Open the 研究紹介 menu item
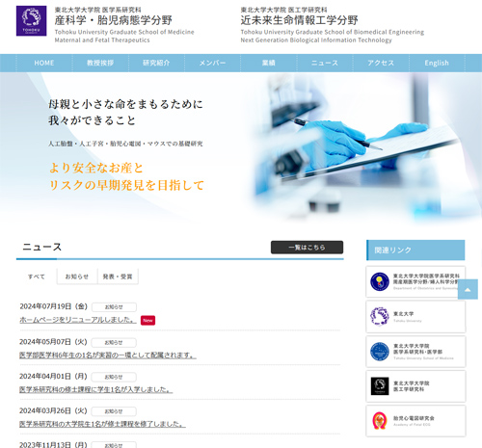Screen dimensions: 482x448 (x=156, y=63)
